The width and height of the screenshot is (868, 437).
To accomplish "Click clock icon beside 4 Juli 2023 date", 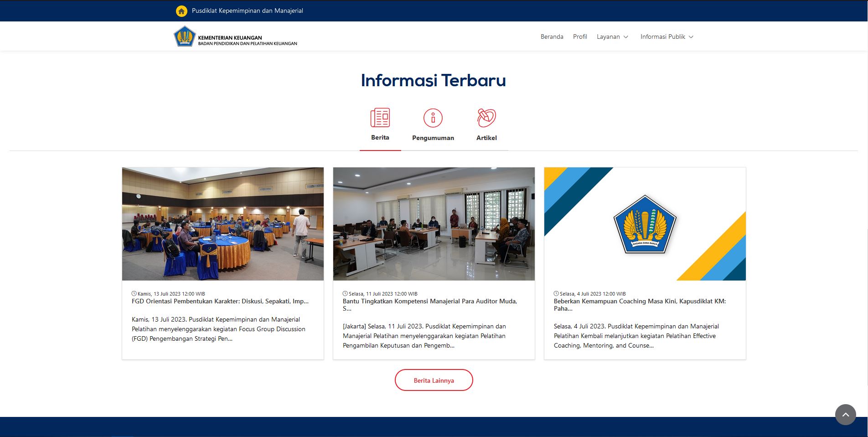I will 556,294.
